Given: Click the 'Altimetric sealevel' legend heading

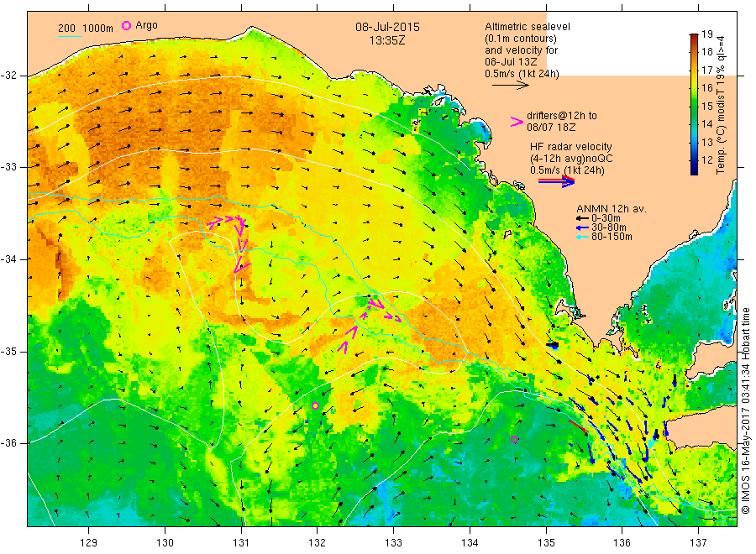Looking at the screenshot, I should click(528, 27).
